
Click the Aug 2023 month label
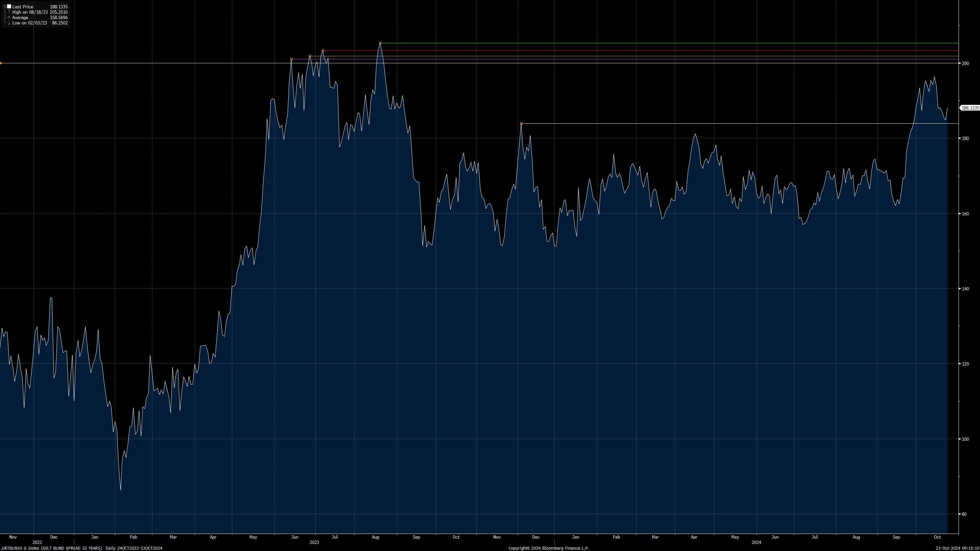coord(375,537)
